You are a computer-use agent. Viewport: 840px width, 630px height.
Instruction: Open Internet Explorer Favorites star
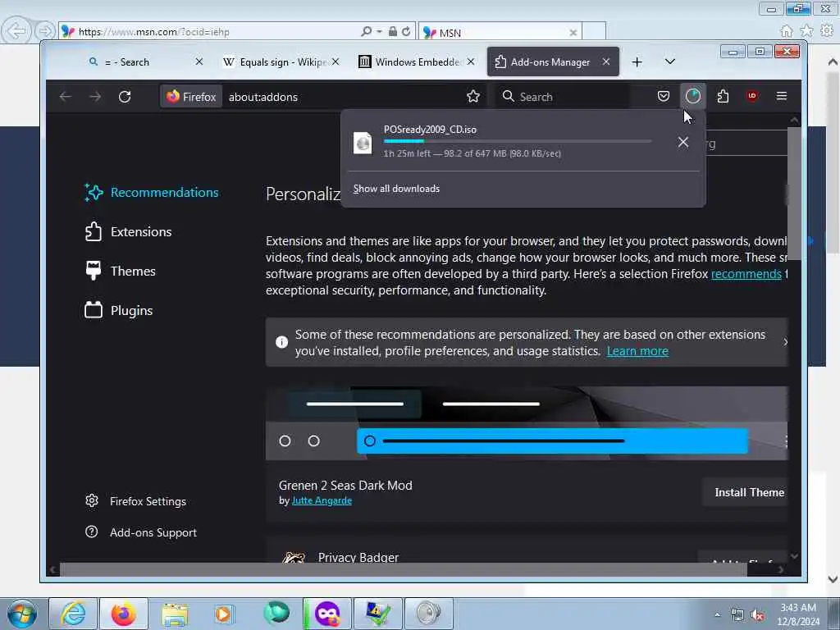(806, 31)
